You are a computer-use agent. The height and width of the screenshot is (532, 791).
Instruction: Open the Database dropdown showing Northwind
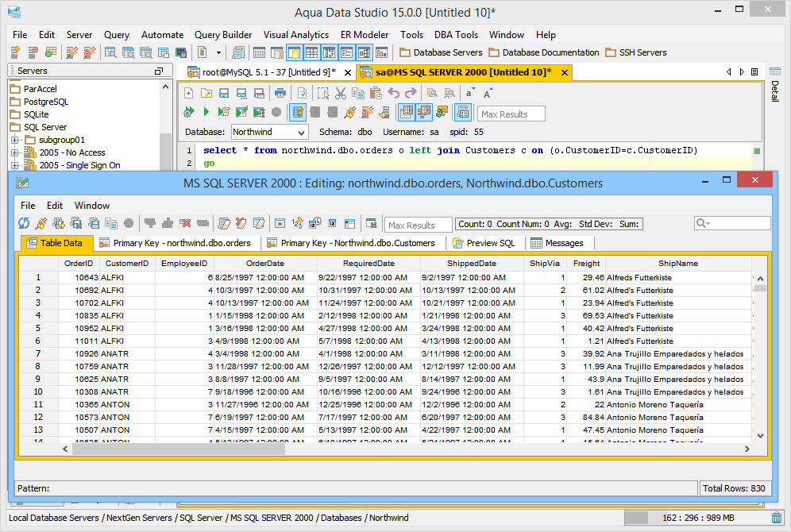click(269, 132)
